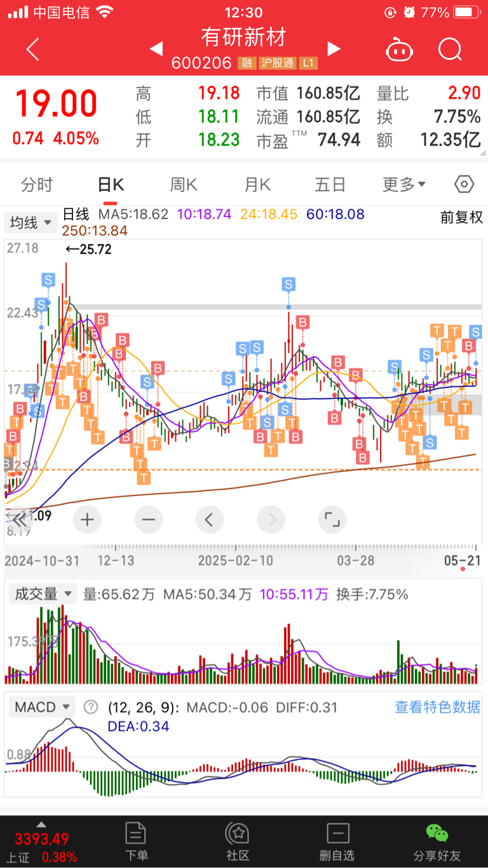Move chart left with round arrow button
The height and width of the screenshot is (868, 488).
(x=210, y=520)
